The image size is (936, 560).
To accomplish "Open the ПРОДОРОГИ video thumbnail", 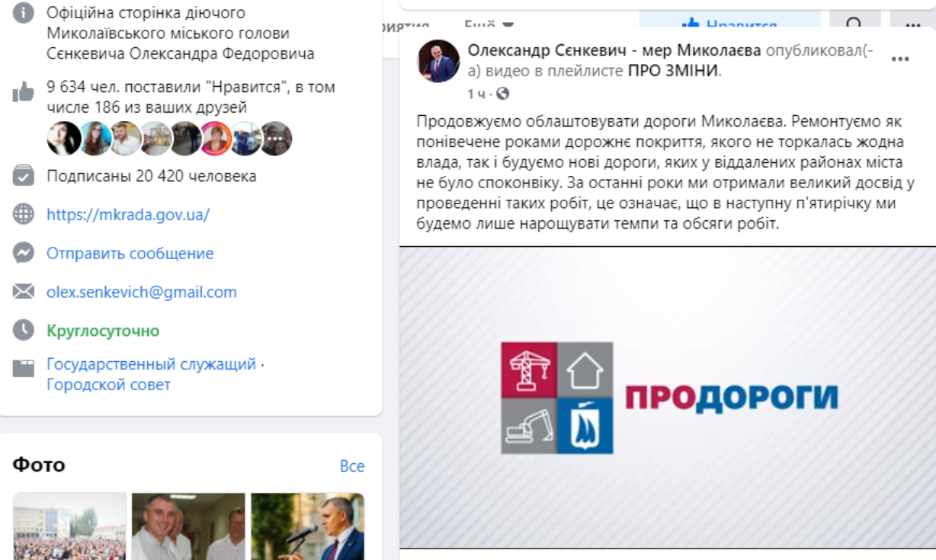I will pos(668,397).
